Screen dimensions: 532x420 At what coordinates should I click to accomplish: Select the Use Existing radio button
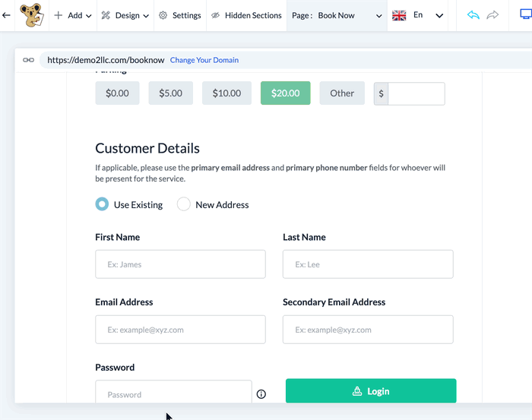(102, 204)
